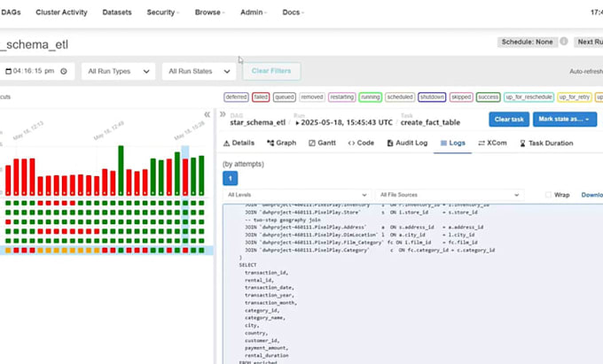603x364 pixels.
Task: Click the skipped state legend
Action: pos(461,97)
